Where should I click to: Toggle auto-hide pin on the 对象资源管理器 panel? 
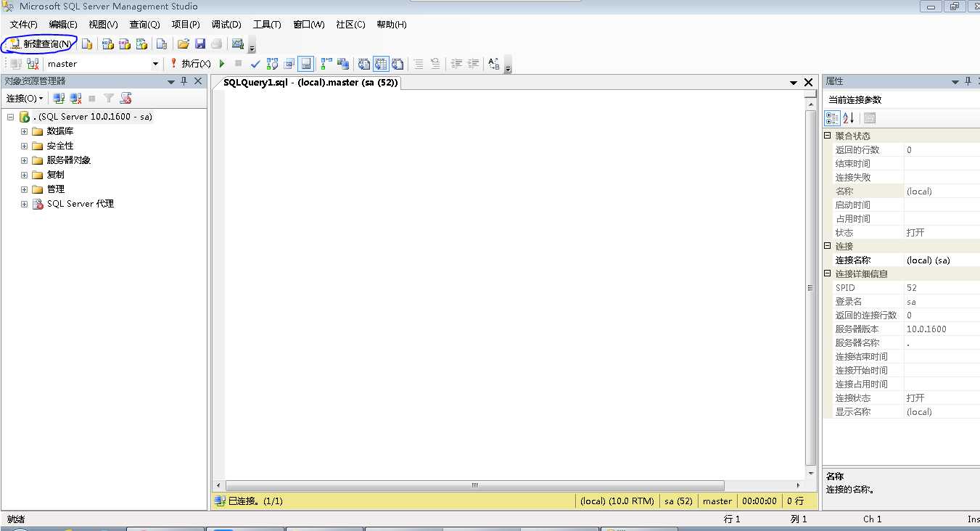(184, 81)
